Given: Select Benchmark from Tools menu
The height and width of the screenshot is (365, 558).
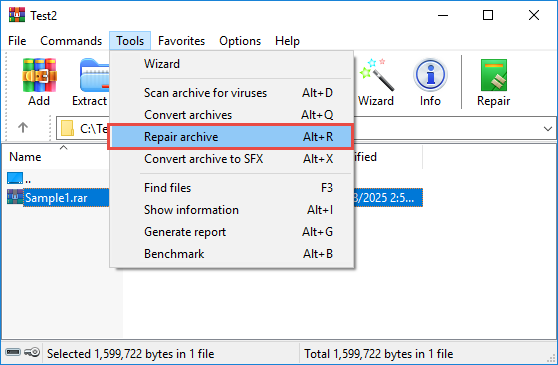Looking at the screenshot, I should click(x=232, y=254).
